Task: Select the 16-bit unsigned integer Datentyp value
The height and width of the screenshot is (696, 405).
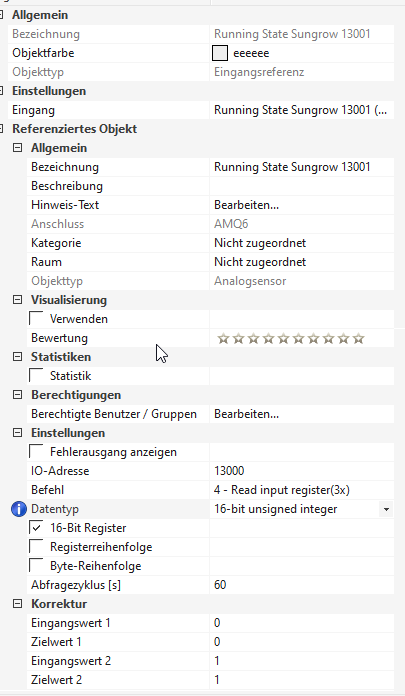Action: click(x=275, y=509)
